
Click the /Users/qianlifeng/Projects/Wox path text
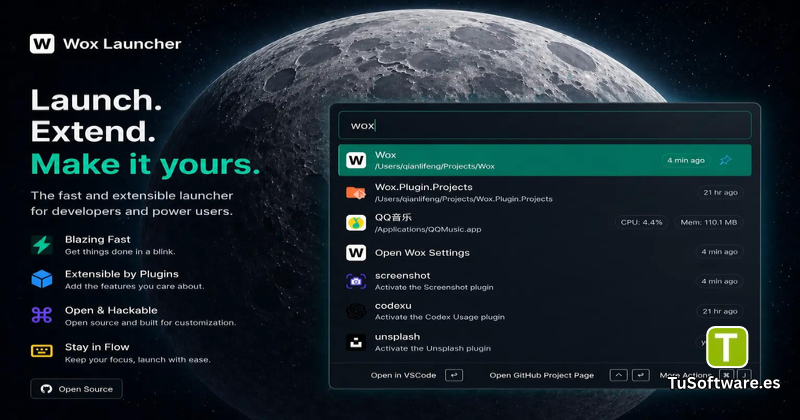[435, 166]
